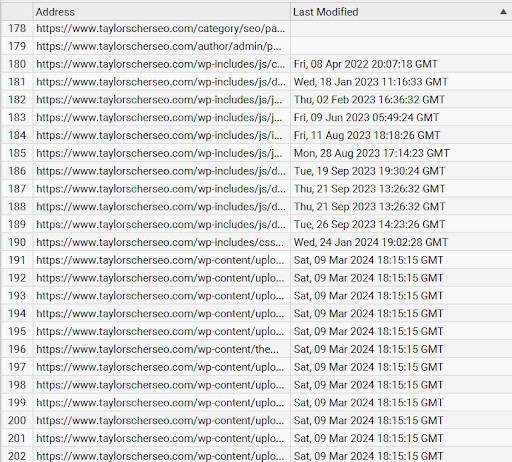Viewport: 512px width, 462px height.
Task: Click the address in row 183
Action: pos(159,117)
